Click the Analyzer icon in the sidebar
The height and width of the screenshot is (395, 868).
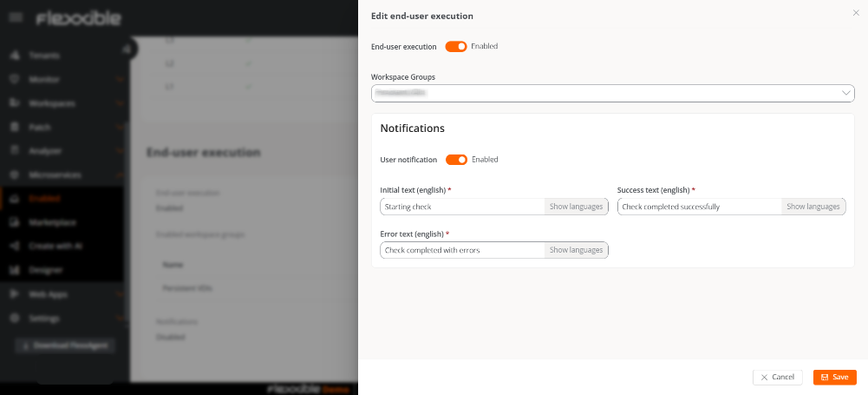pos(15,151)
